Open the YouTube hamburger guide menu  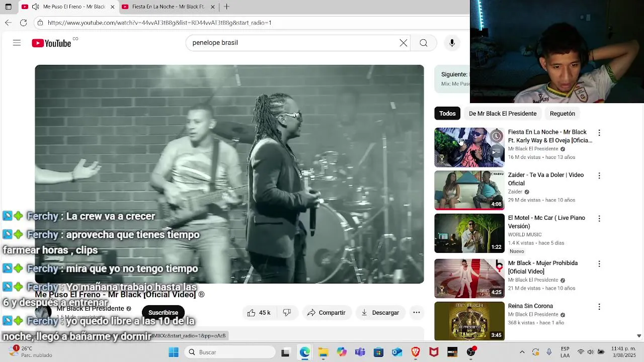click(x=17, y=43)
